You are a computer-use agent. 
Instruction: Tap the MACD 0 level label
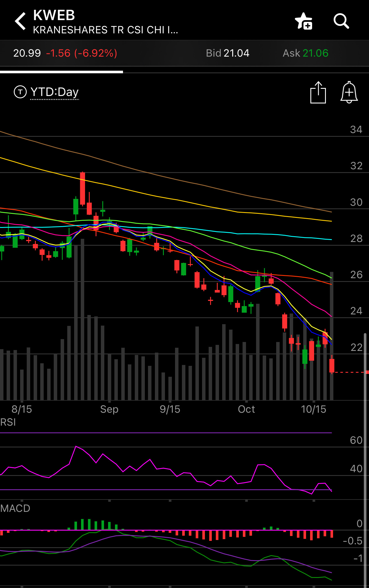point(359,524)
